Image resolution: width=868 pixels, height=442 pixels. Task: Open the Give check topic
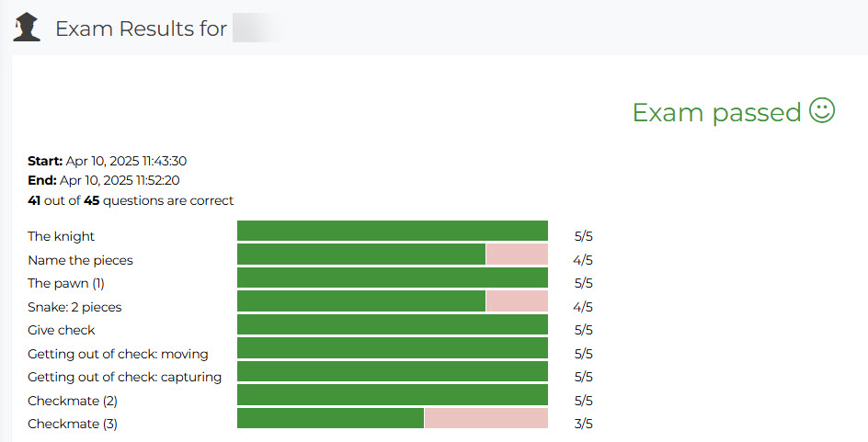pos(62,331)
